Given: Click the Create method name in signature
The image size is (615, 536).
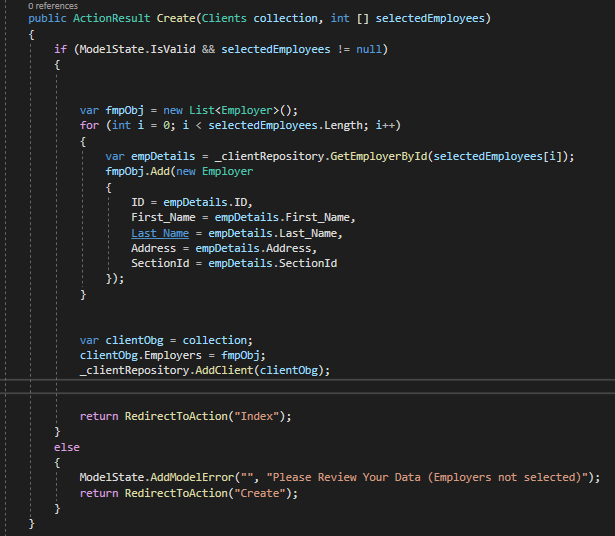Looking at the screenshot, I should [x=176, y=18].
